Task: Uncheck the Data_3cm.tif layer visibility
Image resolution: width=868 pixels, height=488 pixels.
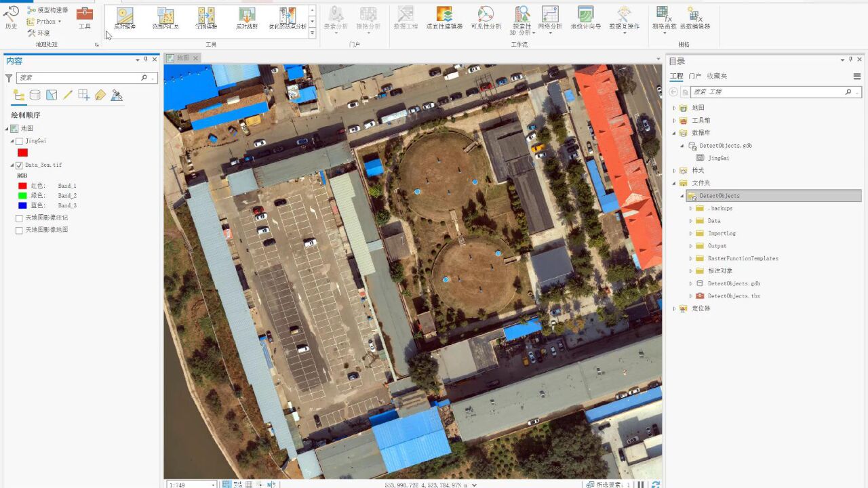Action: [19, 165]
